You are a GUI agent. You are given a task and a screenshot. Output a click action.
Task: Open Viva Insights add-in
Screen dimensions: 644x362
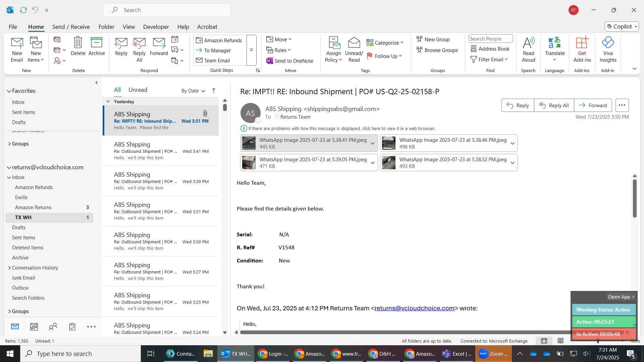(608, 50)
